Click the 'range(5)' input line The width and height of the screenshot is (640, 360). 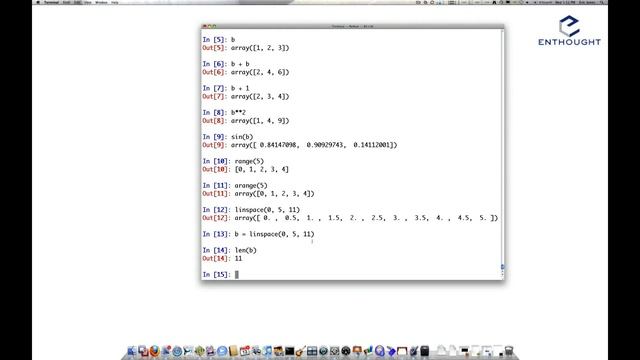point(249,161)
